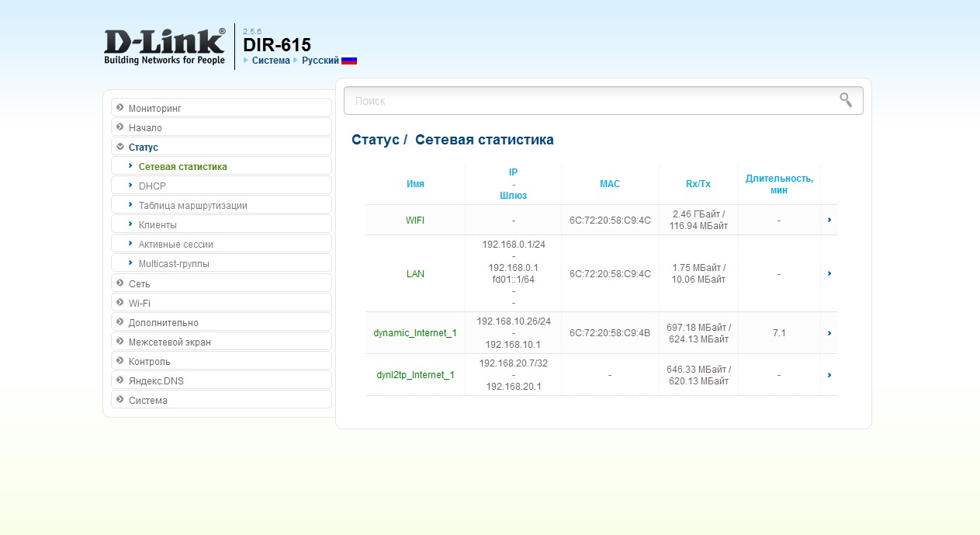Click Сетевая статистика page heading

pos(484,140)
